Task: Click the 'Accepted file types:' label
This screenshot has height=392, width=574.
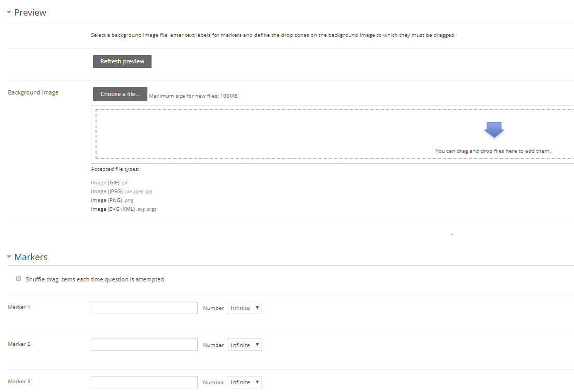Action: click(115, 169)
